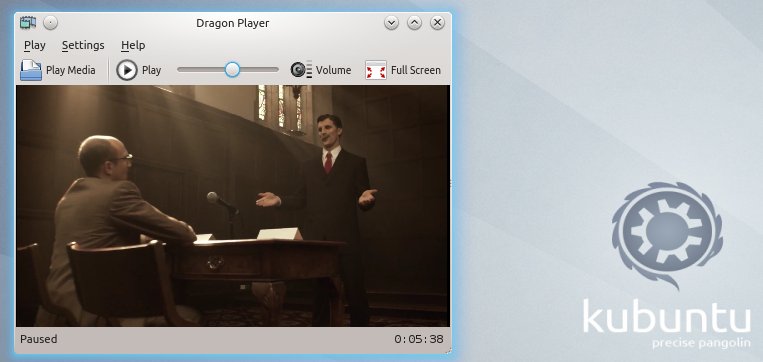Click the seek slider handle
The height and width of the screenshot is (362, 763).
[232, 70]
